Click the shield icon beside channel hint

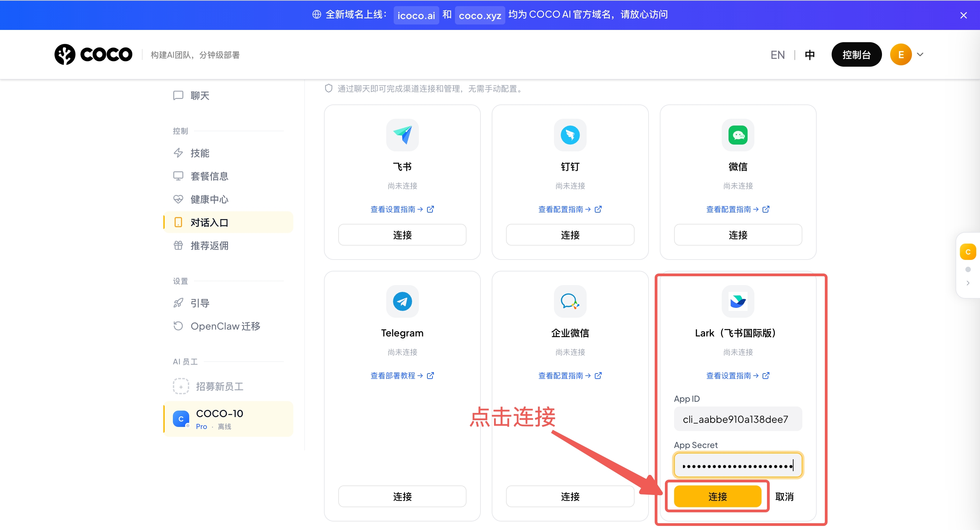coord(328,88)
